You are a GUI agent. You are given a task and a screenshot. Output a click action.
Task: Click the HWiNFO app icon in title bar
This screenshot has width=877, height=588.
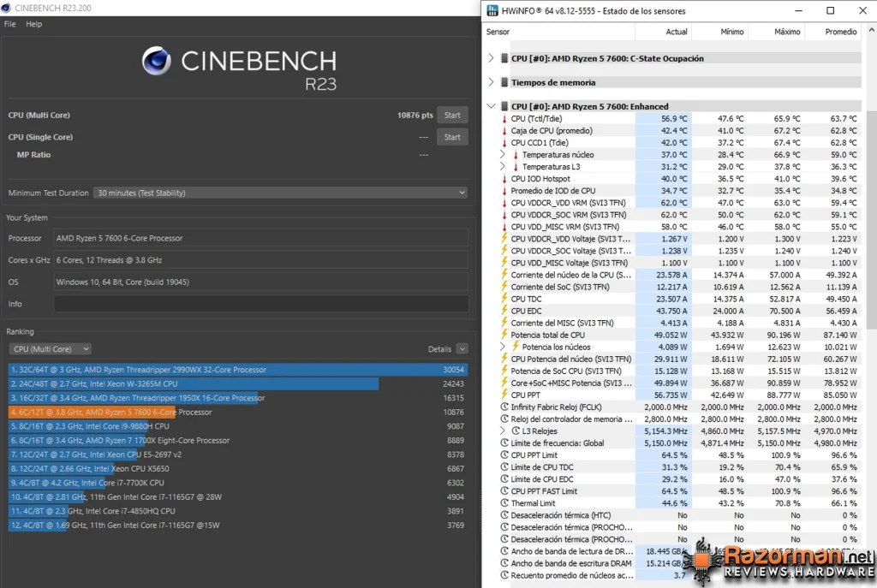[x=492, y=10]
